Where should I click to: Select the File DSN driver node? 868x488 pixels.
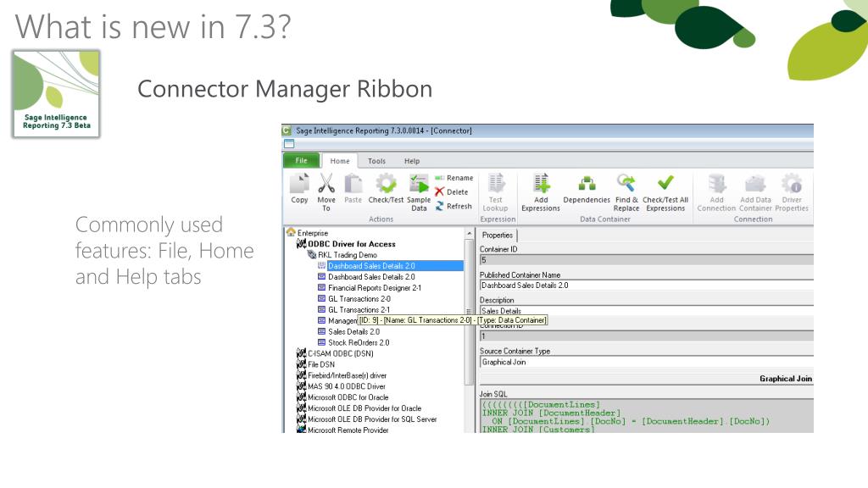pos(321,364)
